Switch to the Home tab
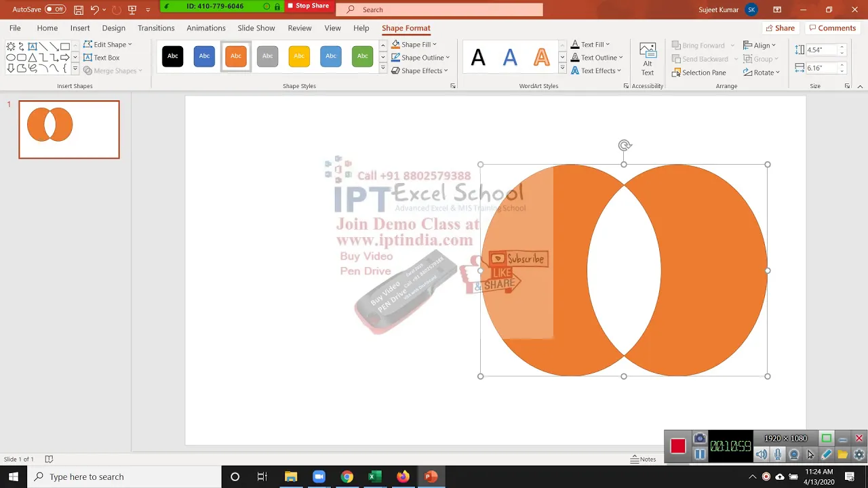 pos(47,28)
